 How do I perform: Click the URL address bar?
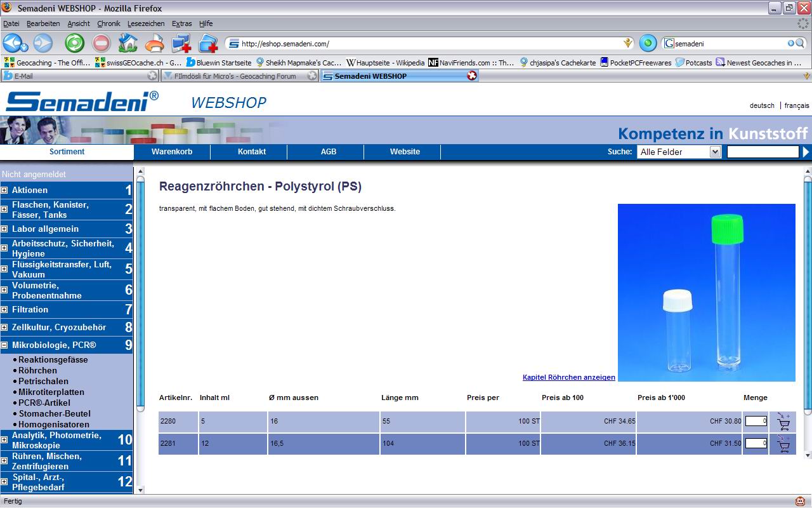click(430, 44)
